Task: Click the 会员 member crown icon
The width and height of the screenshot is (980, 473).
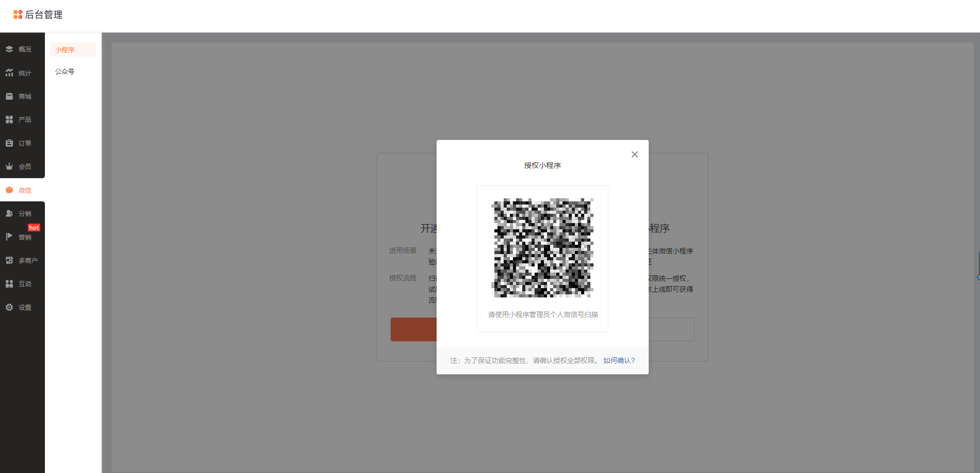Action: tap(9, 166)
